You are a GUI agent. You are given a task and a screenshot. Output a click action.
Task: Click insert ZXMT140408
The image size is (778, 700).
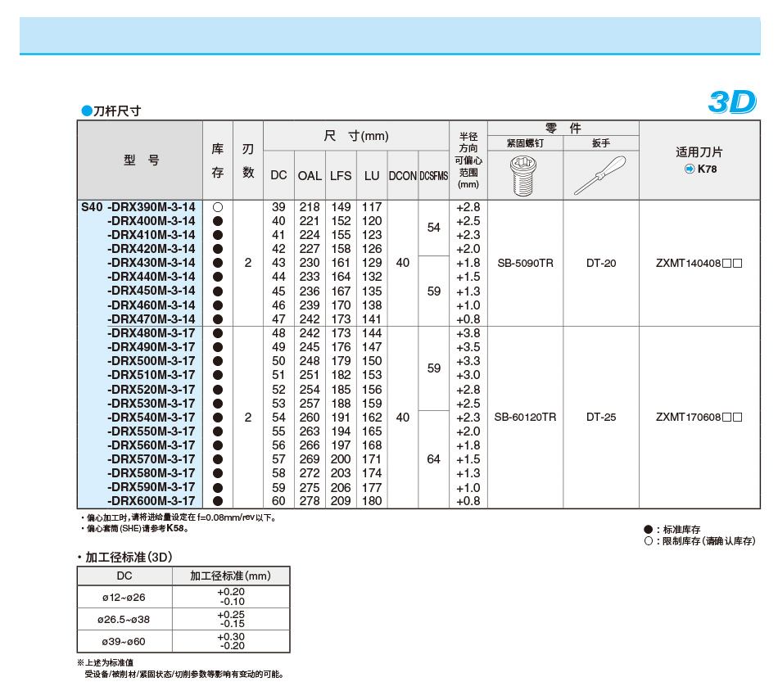(699, 263)
